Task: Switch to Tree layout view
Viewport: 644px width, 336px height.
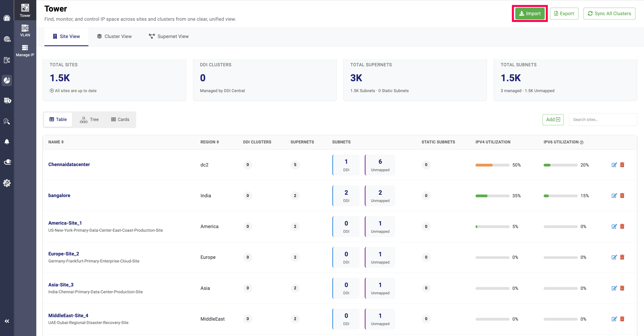Action: click(89, 120)
